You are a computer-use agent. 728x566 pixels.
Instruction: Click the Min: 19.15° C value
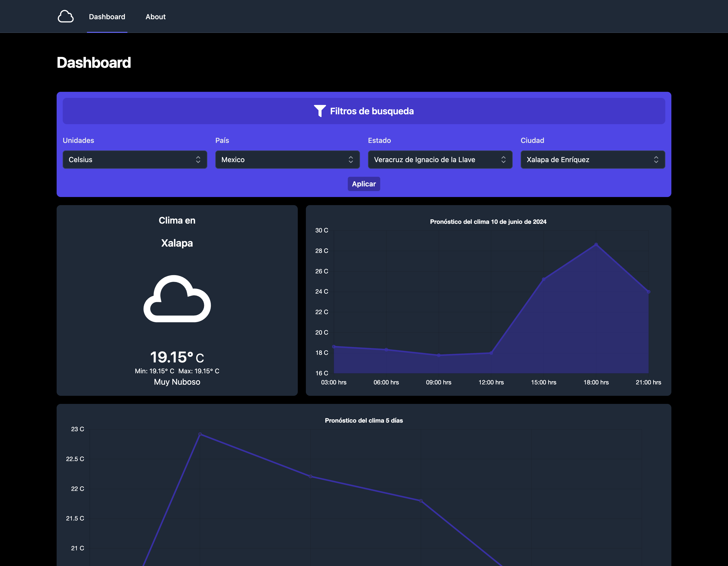pos(154,371)
